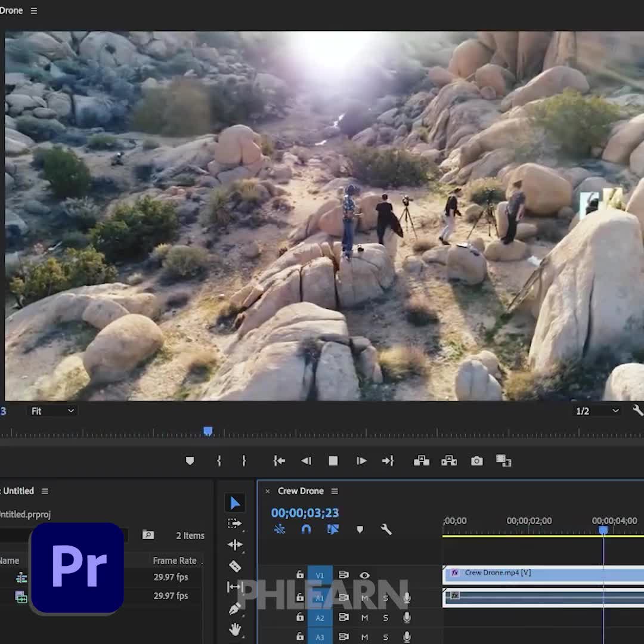Select the Slip tool
644x644 pixels.
coord(235,587)
